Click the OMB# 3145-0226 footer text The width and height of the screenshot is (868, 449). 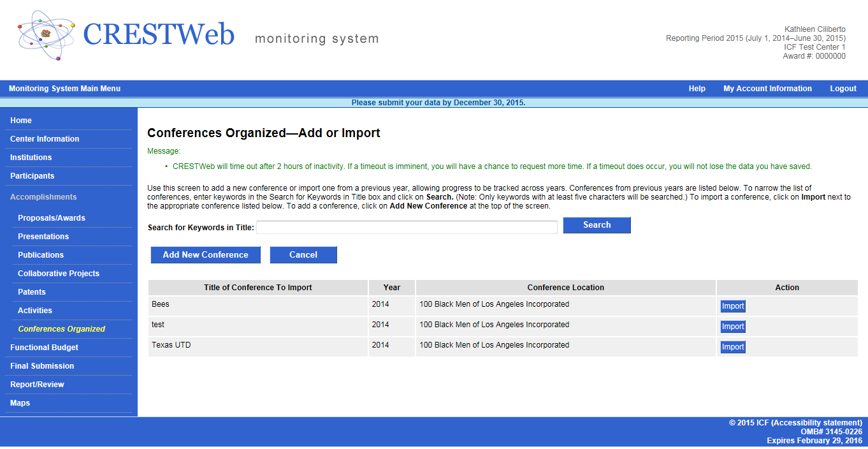832,432
